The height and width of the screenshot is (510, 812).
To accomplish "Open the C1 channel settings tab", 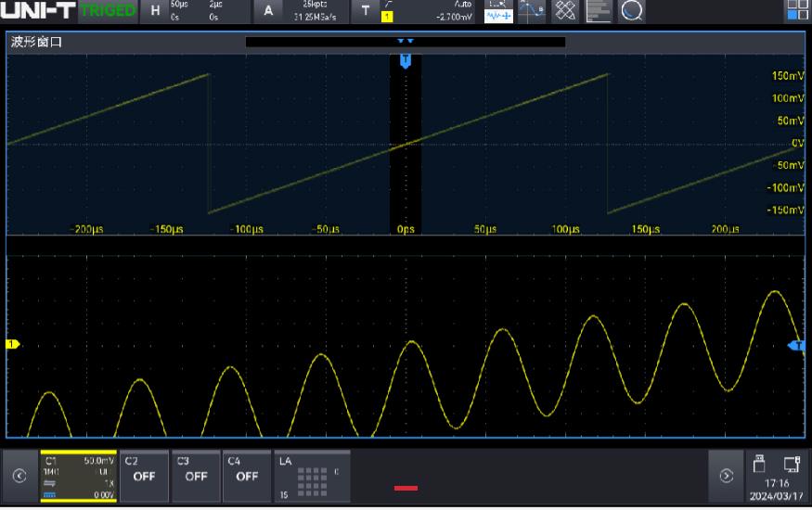I will 78,476.
